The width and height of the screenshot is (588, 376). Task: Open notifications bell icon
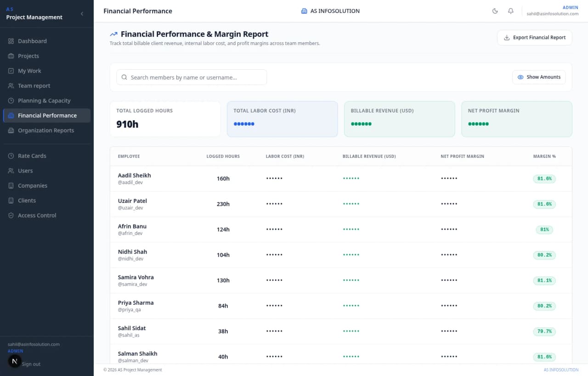tap(511, 11)
